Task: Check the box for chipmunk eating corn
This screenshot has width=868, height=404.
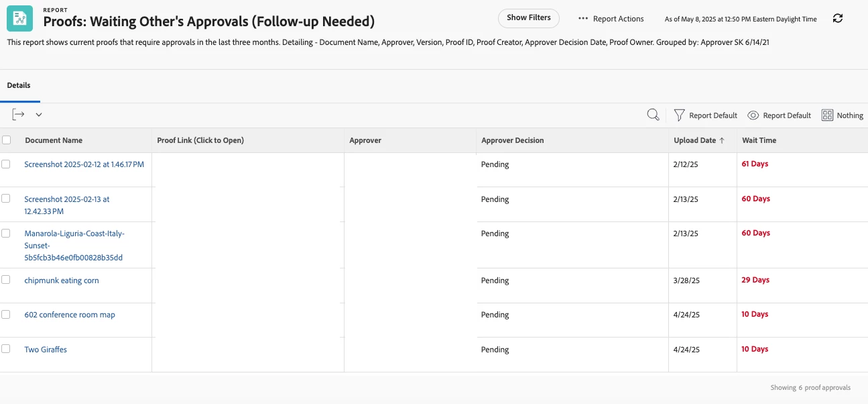Action: point(6,280)
